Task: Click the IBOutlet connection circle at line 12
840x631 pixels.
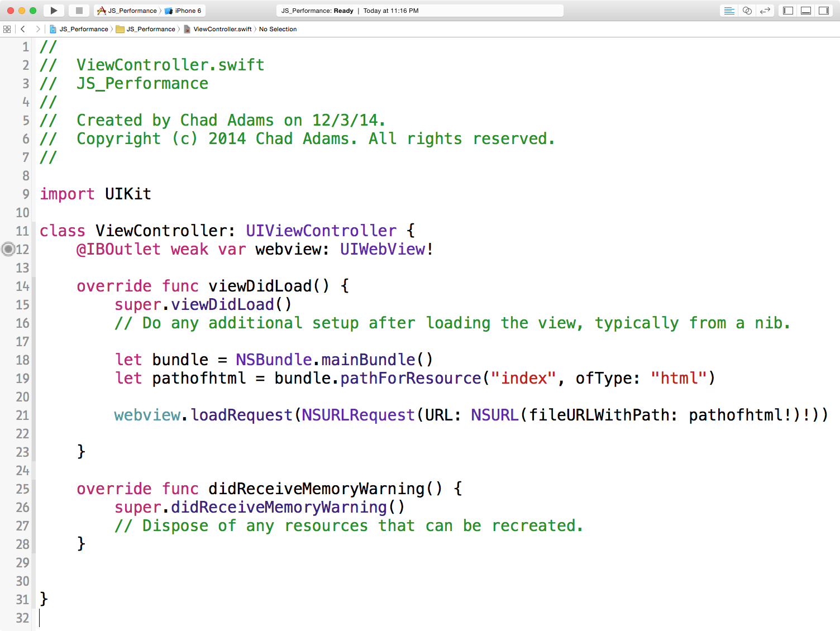Action: pyautogui.click(x=8, y=249)
